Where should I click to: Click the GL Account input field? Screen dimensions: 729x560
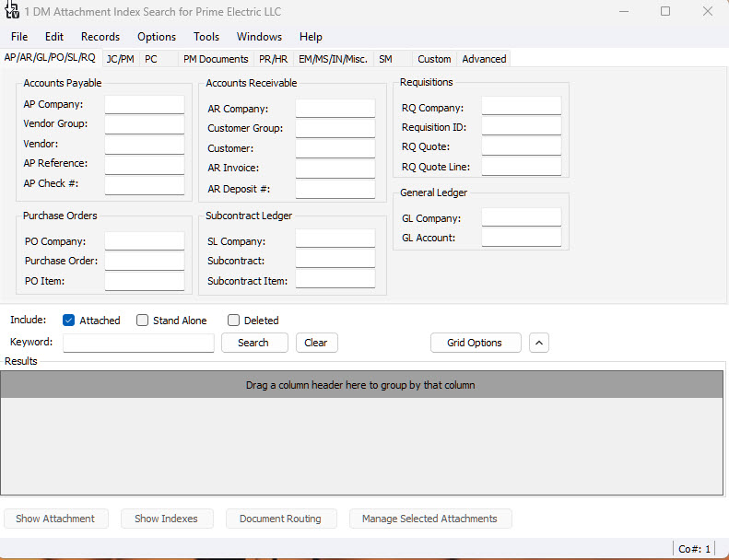[x=522, y=238]
